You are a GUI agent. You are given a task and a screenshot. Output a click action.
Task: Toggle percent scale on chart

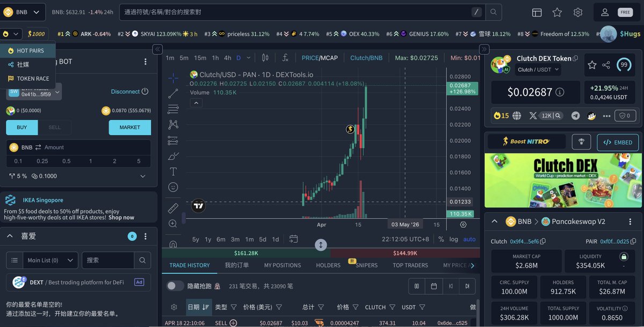(x=441, y=239)
